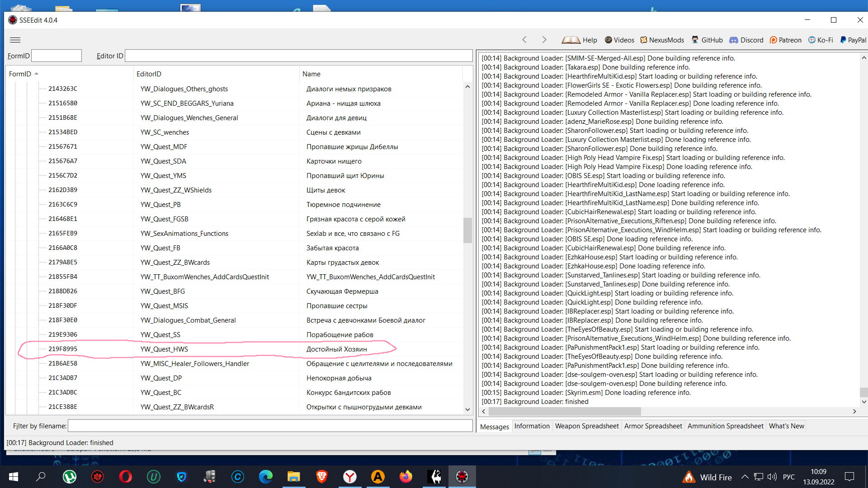Click the forward navigation arrow
Viewport: 868px width, 488px height.
(x=544, y=40)
